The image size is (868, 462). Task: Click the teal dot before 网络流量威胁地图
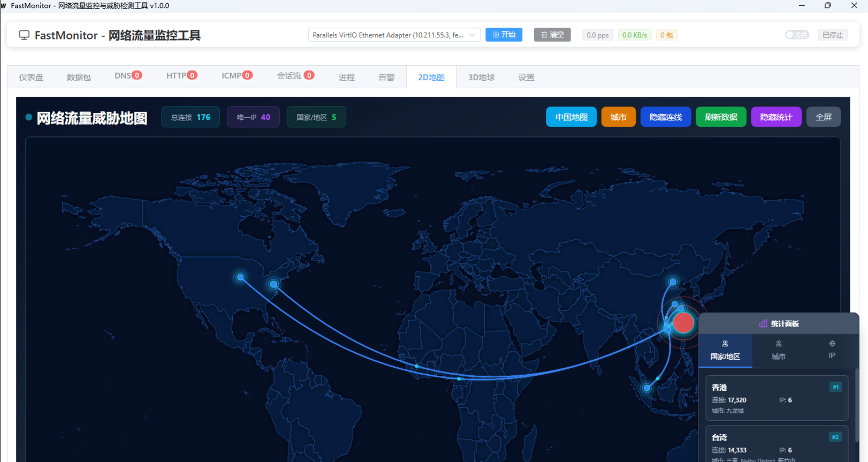29,117
